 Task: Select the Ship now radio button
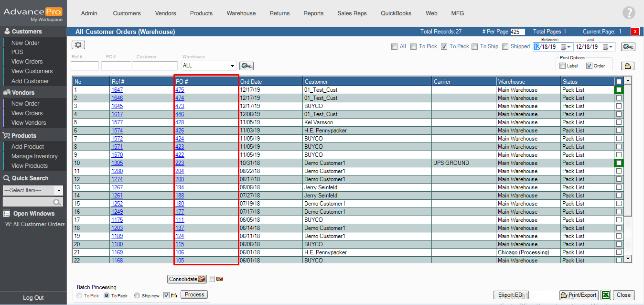point(137,296)
